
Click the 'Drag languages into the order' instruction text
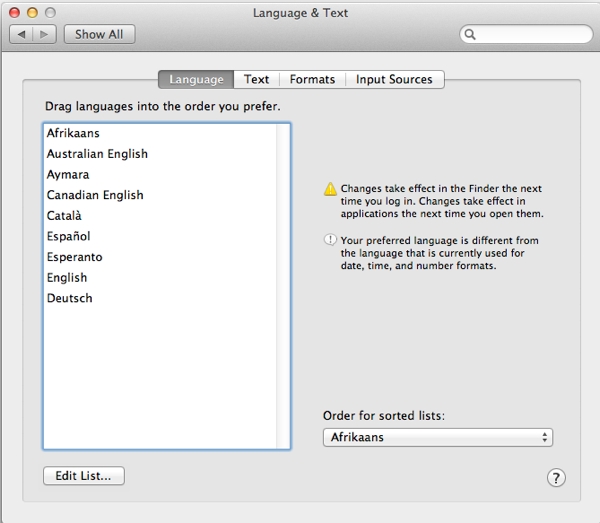163,106
